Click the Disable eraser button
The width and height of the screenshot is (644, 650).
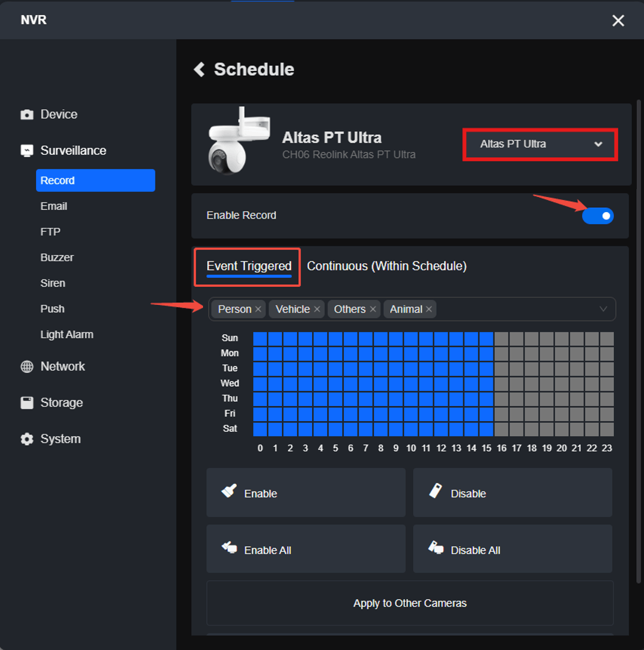[x=513, y=493]
